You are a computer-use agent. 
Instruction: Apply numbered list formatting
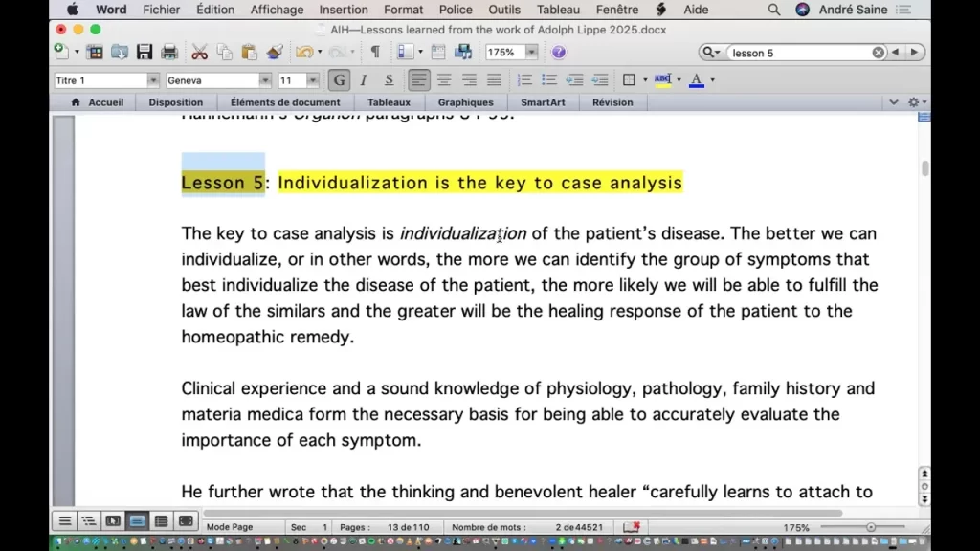pyautogui.click(x=524, y=80)
